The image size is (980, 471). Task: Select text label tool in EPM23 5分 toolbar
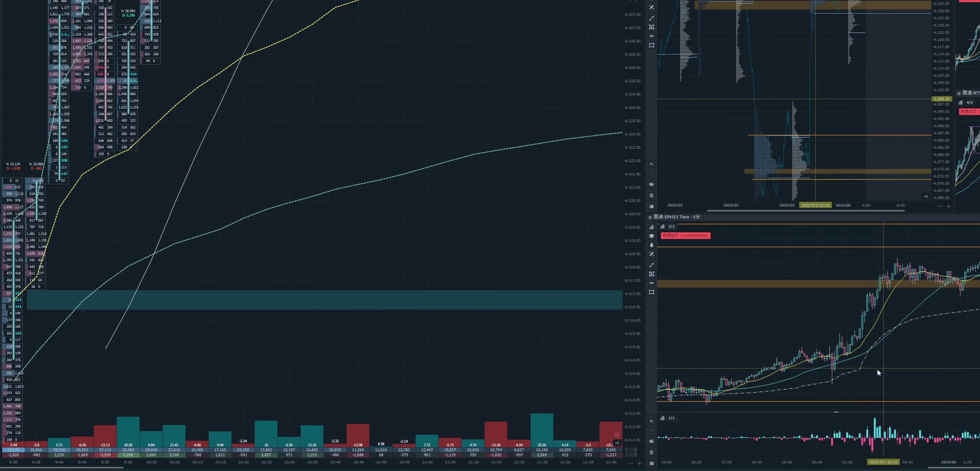pyautogui.click(x=651, y=274)
